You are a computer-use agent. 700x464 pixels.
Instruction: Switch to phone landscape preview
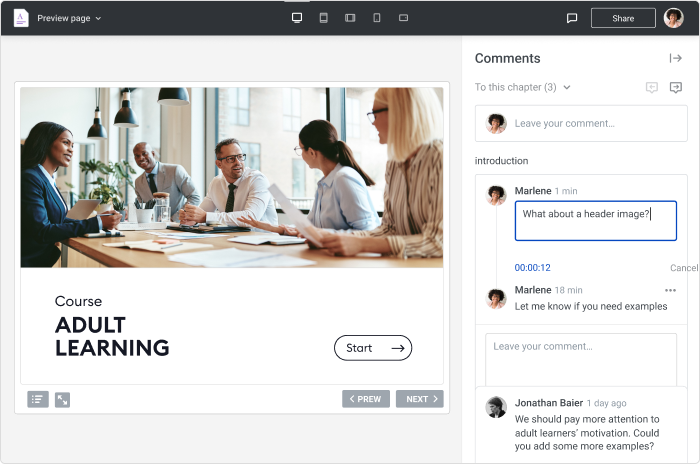pos(404,18)
